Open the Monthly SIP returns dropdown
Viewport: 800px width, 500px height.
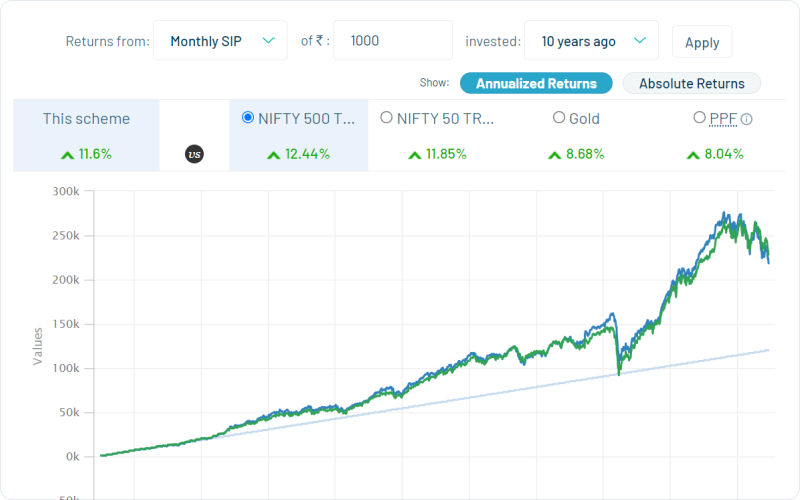click(220, 41)
